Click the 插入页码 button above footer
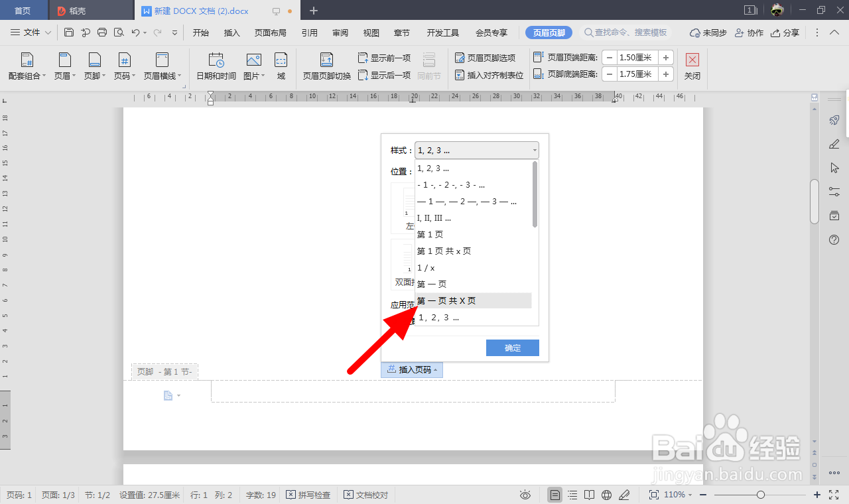 tap(412, 370)
